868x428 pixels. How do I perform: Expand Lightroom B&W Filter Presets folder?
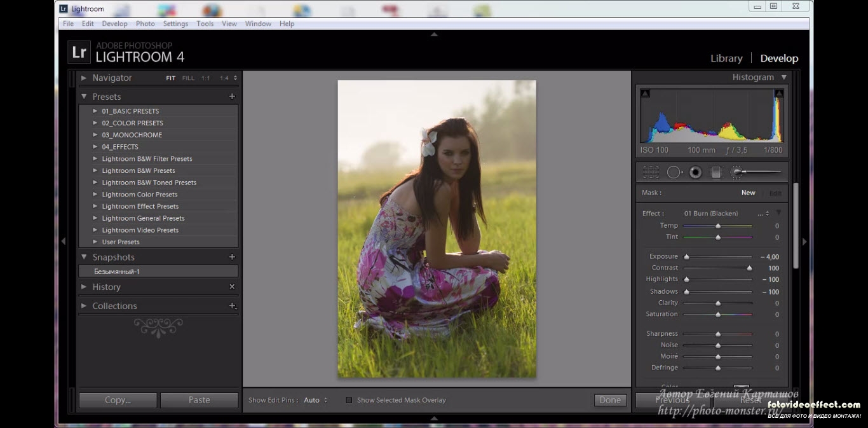pyautogui.click(x=95, y=158)
